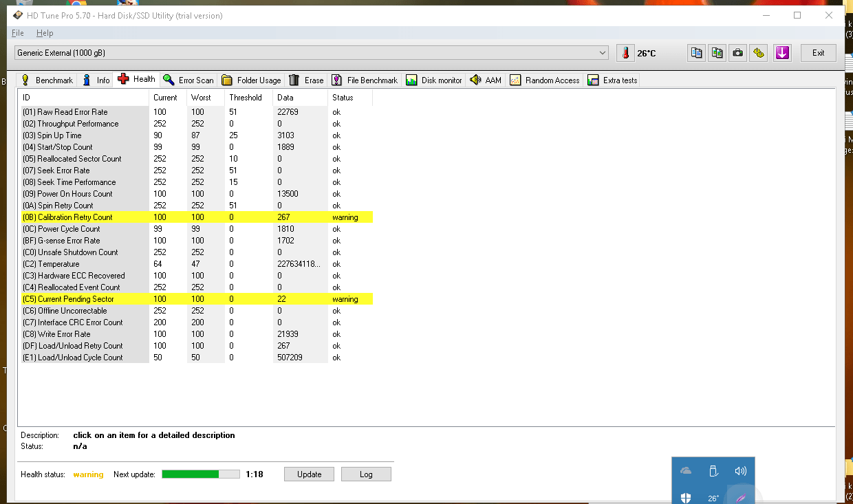Select the Reallocated Sector Count row
The width and height of the screenshot is (853, 504).
[x=197, y=159]
